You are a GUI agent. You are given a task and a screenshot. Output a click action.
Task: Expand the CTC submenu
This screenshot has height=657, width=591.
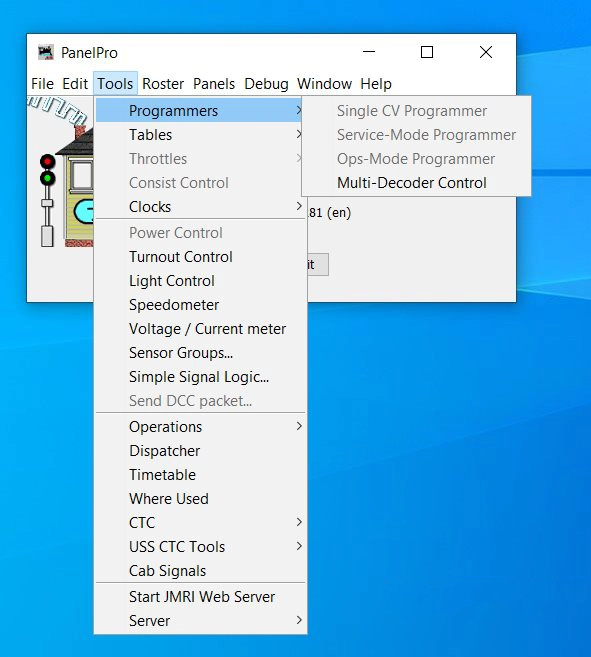(200, 522)
